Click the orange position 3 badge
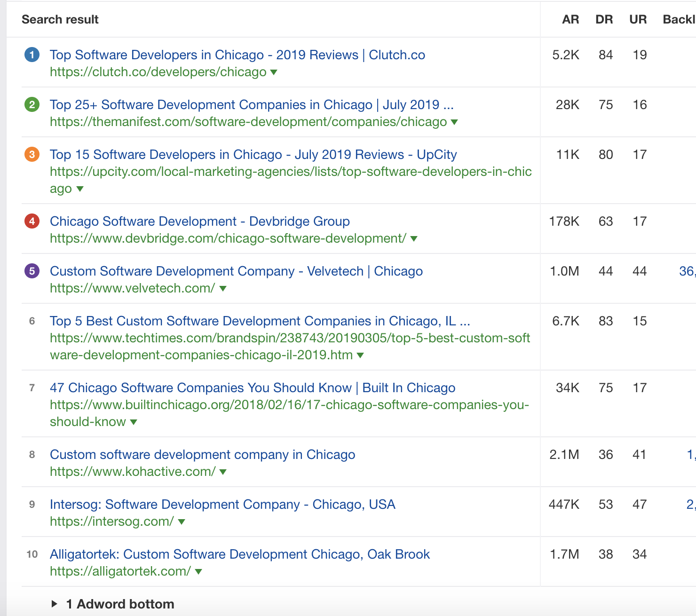Viewport: 696px width, 616px height. coord(32,154)
